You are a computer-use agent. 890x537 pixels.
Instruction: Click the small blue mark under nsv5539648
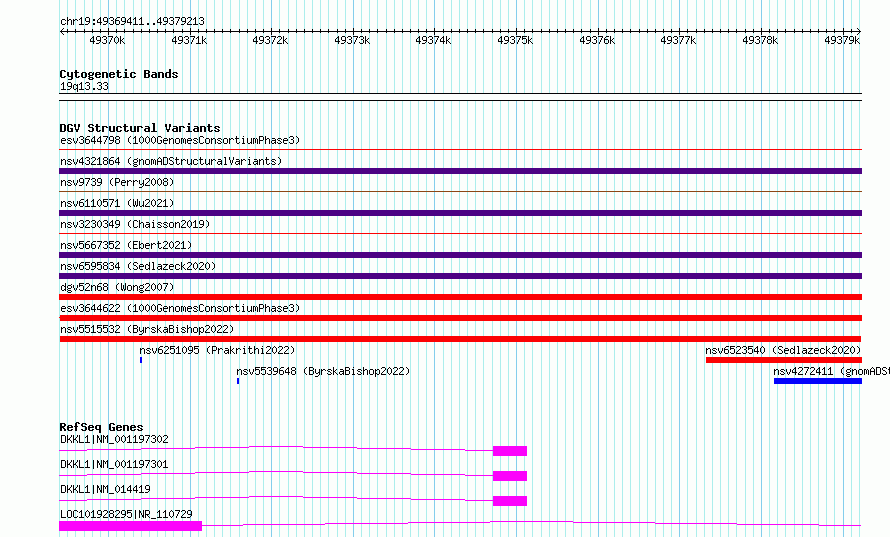[x=238, y=381]
